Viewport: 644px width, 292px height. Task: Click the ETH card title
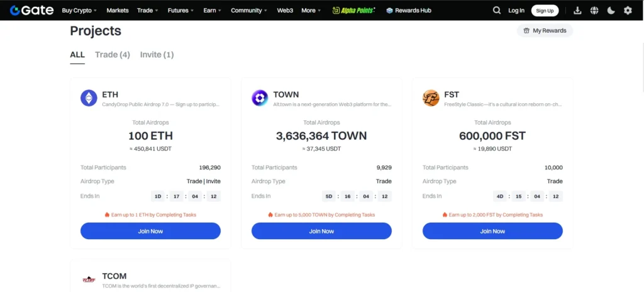tap(110, 94)
